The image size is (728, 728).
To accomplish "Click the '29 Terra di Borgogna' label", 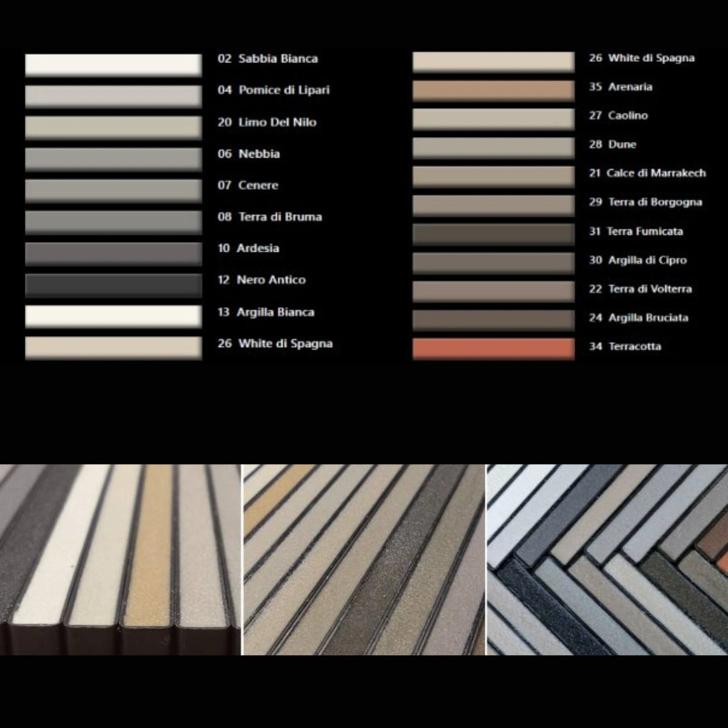I will (645, 202).
